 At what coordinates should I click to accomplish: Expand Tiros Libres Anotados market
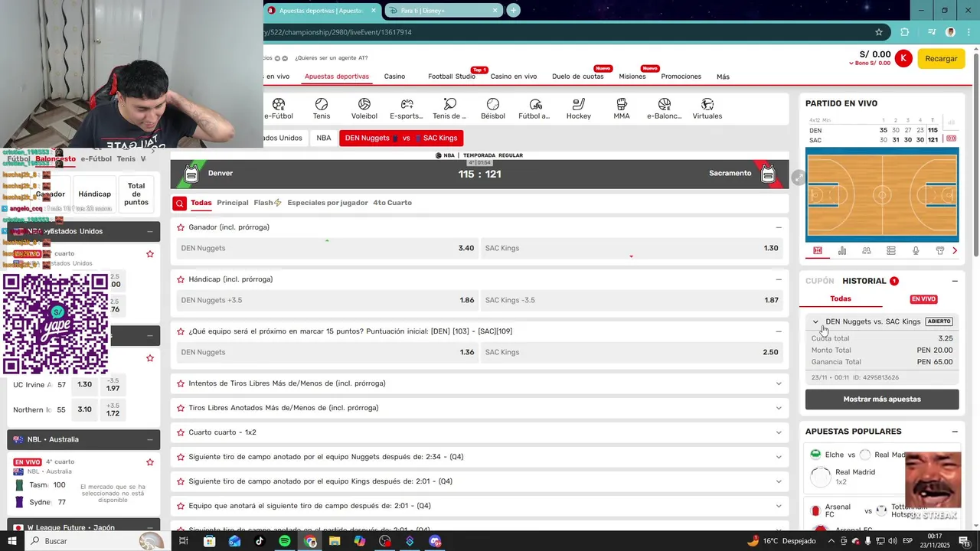click(x=779, y=408)
